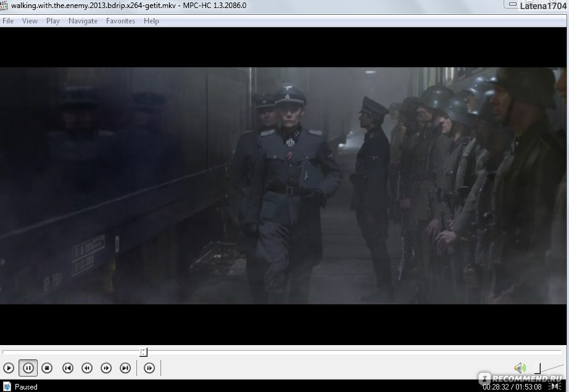569x392 pixels.
Task: Mute audio with the speaker icon
Action: click(520, 368)
